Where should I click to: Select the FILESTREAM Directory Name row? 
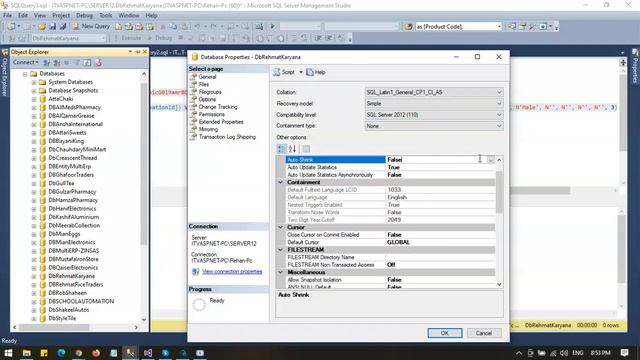391,257
